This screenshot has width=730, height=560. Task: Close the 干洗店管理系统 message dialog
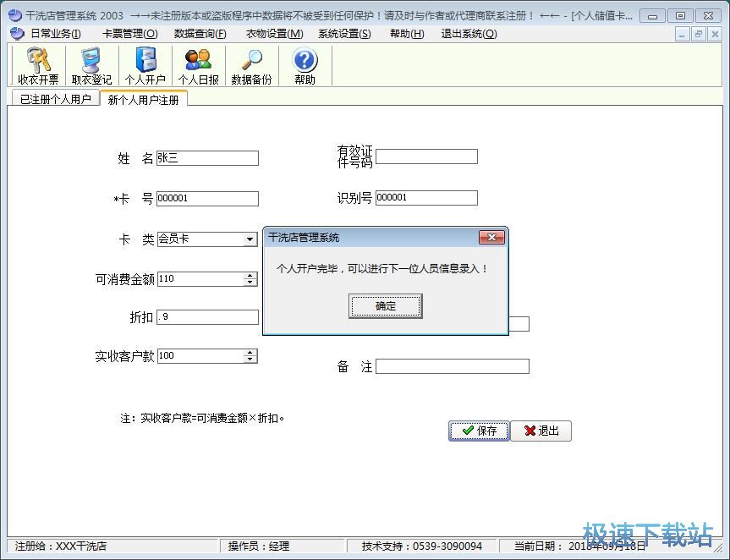tap(491, 238)
